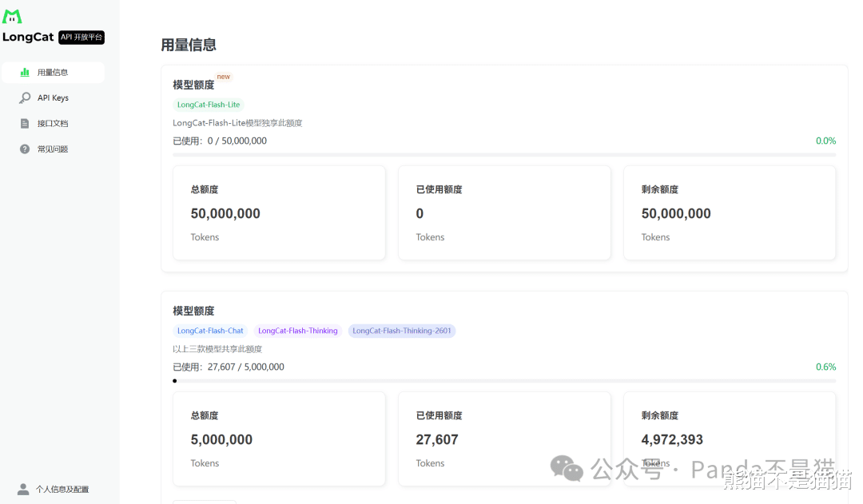Click the LongCat-Flash-Thinking model tag
The height and width of the screenshot is (504, 863).
(x=298, y=331)
